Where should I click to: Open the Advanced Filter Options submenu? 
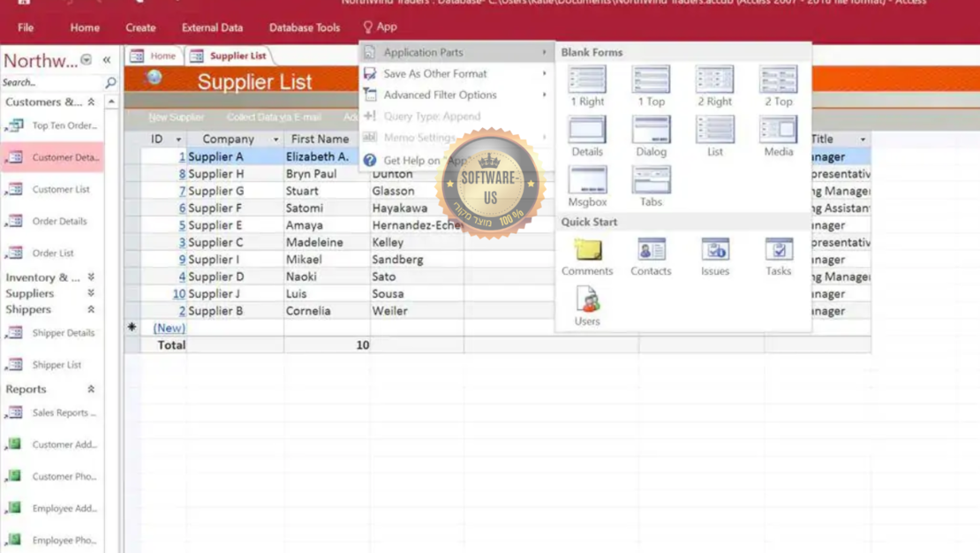tap(456, 95)
